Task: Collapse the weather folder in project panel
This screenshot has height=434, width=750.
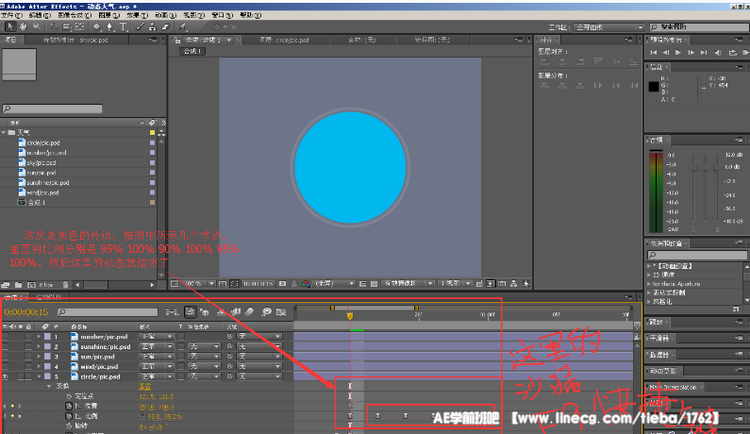Action: pos(4,133)
